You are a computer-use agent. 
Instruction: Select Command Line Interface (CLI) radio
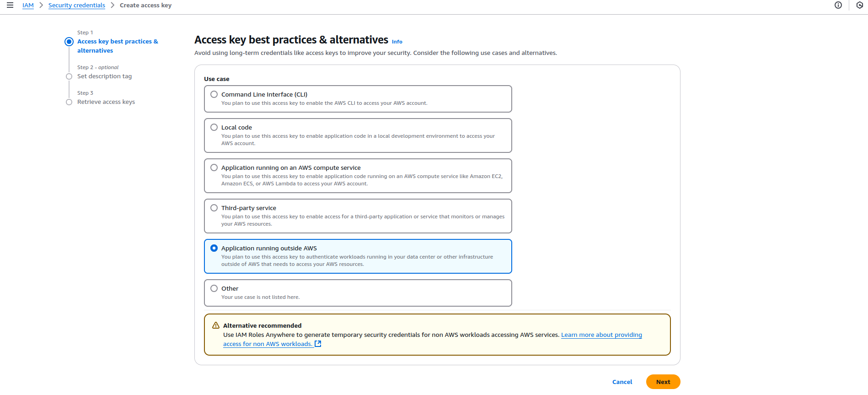(x=214, y=94)
